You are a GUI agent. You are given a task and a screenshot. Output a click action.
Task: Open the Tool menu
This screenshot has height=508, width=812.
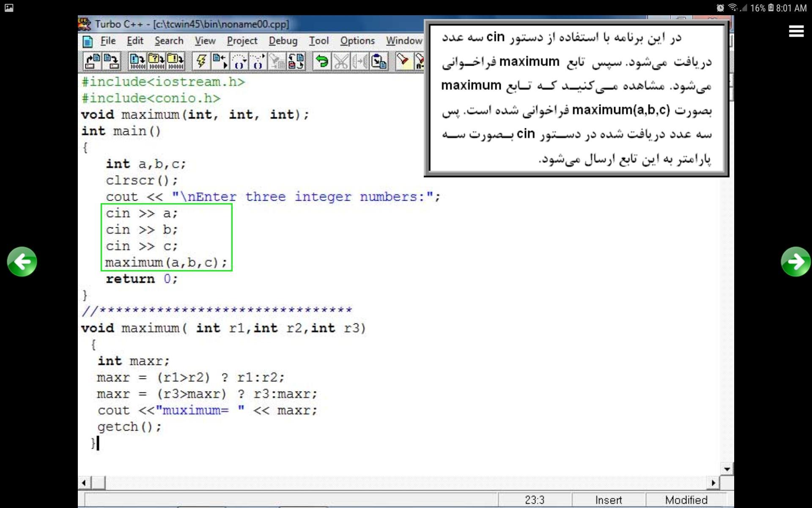318,41
